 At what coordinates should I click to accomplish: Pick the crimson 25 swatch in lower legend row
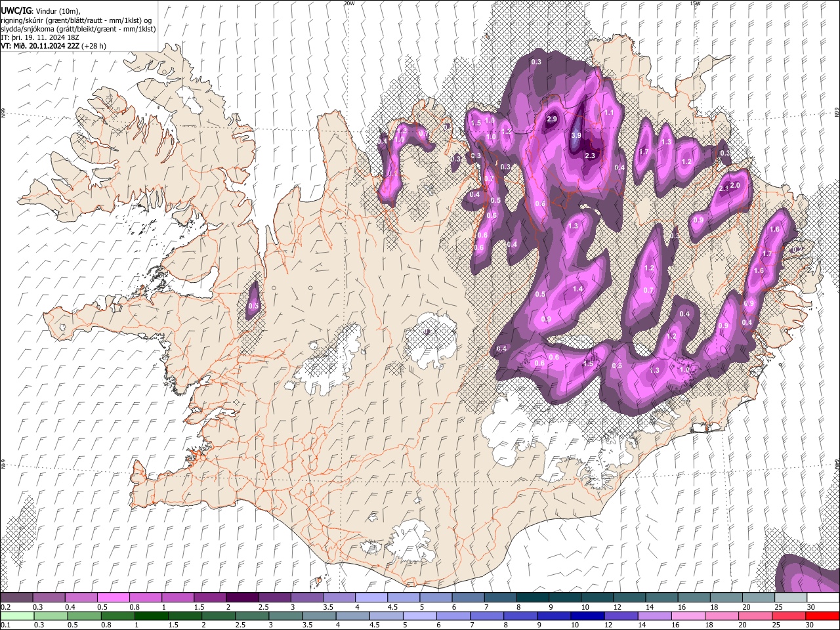[788, 616]
